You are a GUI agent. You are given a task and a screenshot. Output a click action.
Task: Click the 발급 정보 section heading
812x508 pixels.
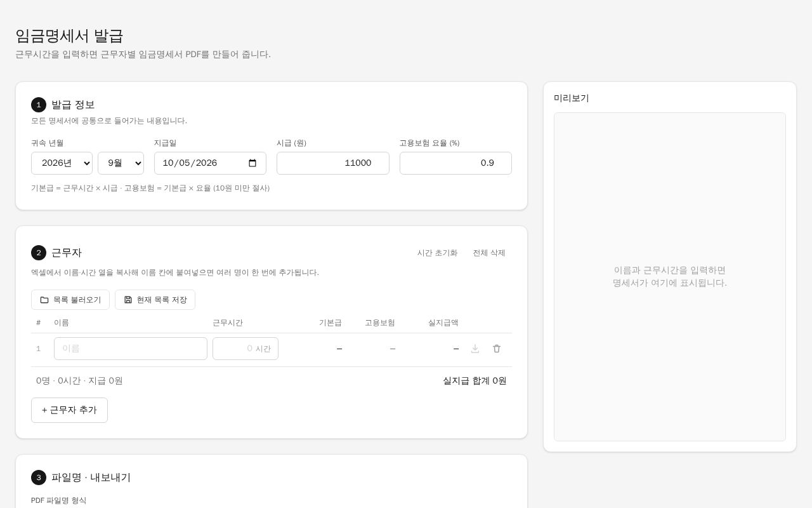(x=73, y=105)
